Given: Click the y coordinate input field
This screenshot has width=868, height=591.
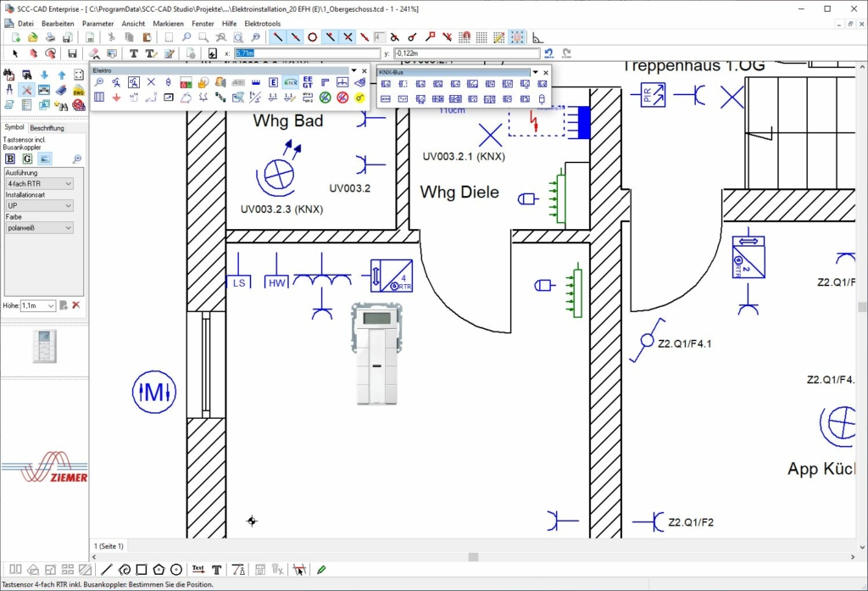Looking at the screenshot, I should (x=467, y=53).
